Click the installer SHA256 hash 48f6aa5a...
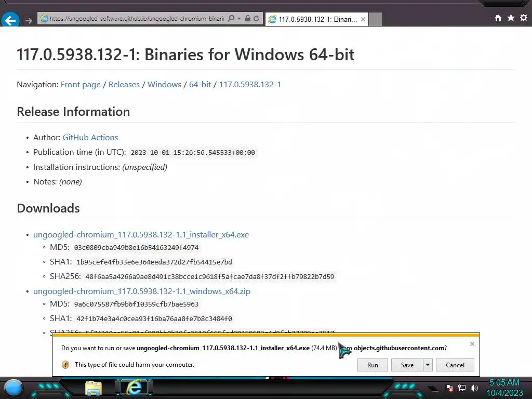 point(210,276)
